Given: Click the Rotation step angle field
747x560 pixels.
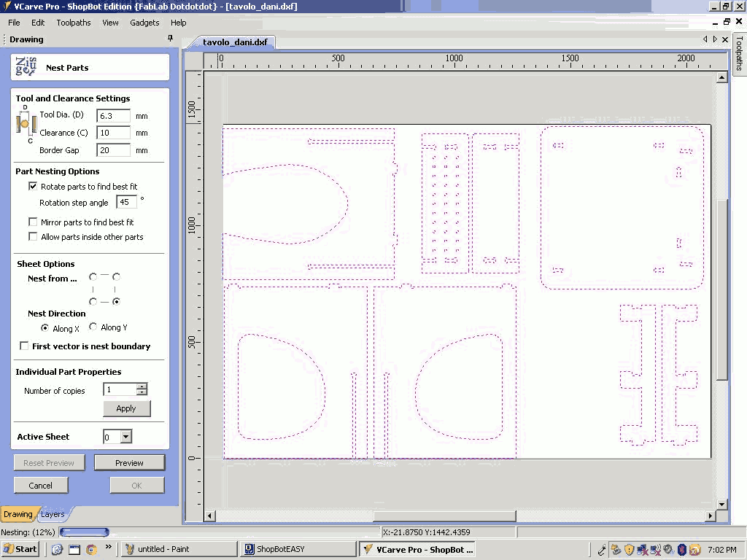Looking at the screenshot, I should (126, 202).
